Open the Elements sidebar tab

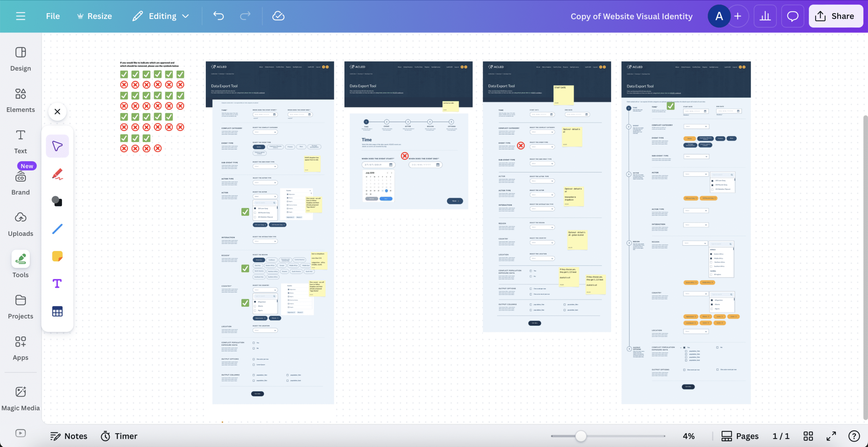coord(21,100)
